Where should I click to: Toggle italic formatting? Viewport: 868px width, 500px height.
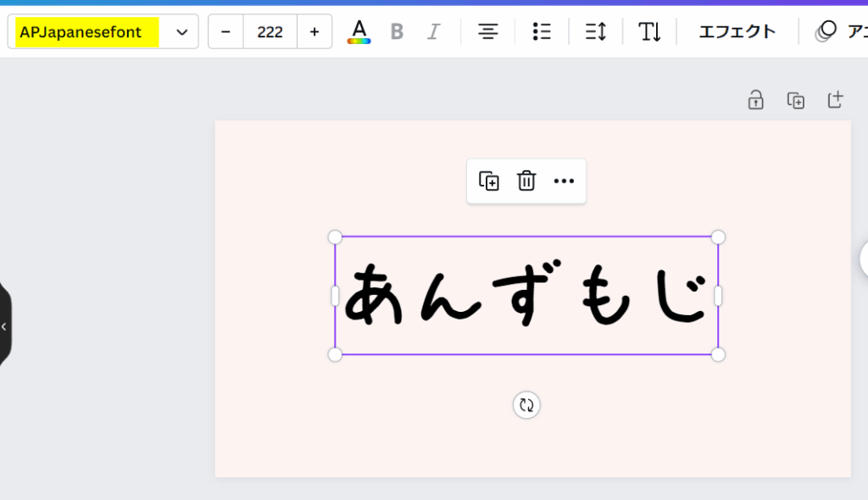click(434, 32)
